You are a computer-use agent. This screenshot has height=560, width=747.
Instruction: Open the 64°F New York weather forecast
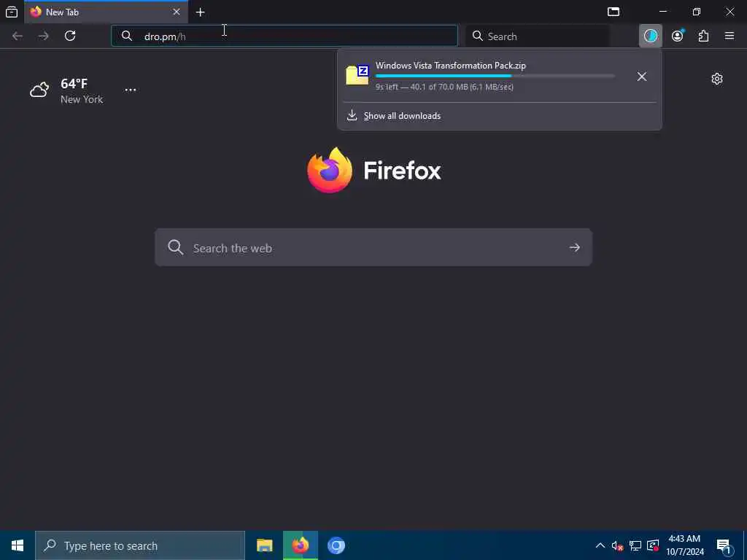[x=66, y=90]
